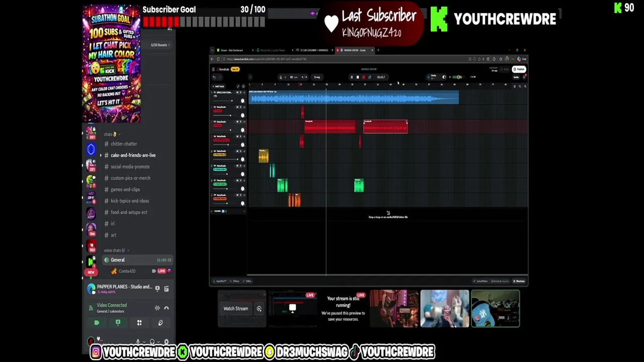Toggle the loop cycle button in the transport

point(370,77)
